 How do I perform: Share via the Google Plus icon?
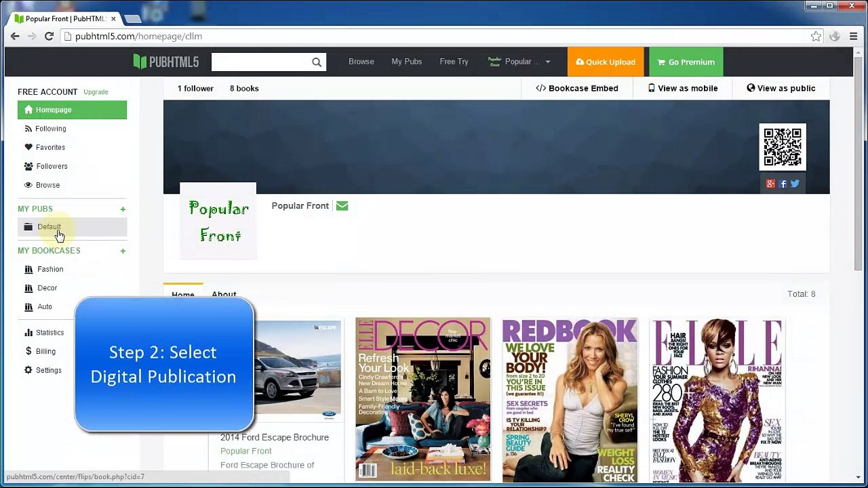coord(770,184)
